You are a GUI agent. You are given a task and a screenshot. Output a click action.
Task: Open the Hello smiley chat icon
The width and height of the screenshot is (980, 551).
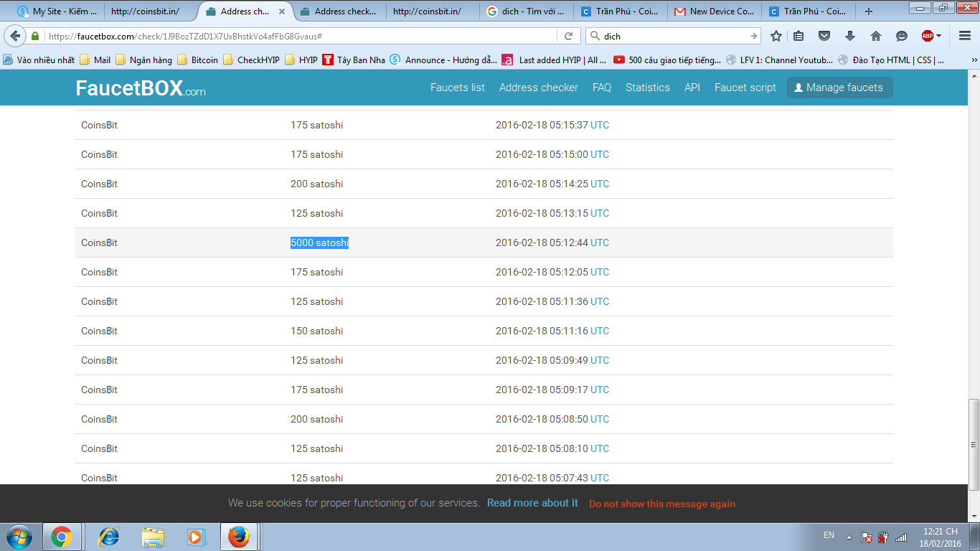902,36
